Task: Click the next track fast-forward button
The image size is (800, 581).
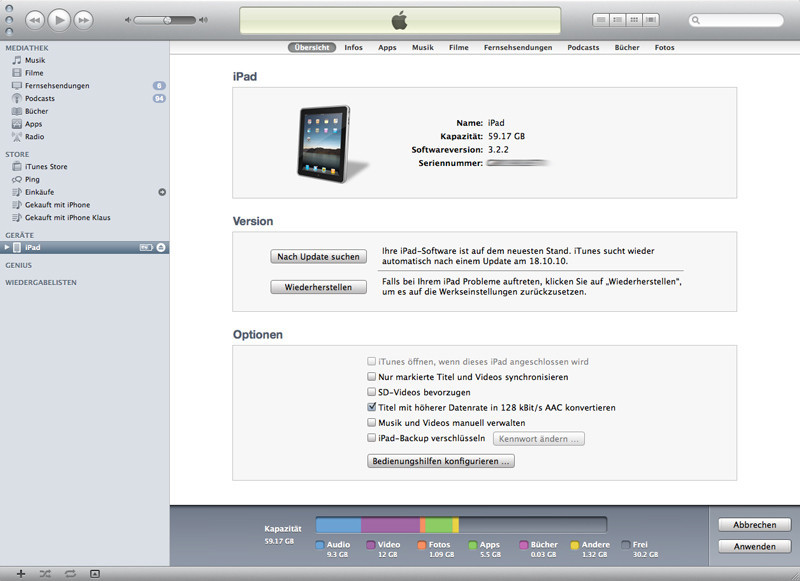Action: click(x=84, y=20)
